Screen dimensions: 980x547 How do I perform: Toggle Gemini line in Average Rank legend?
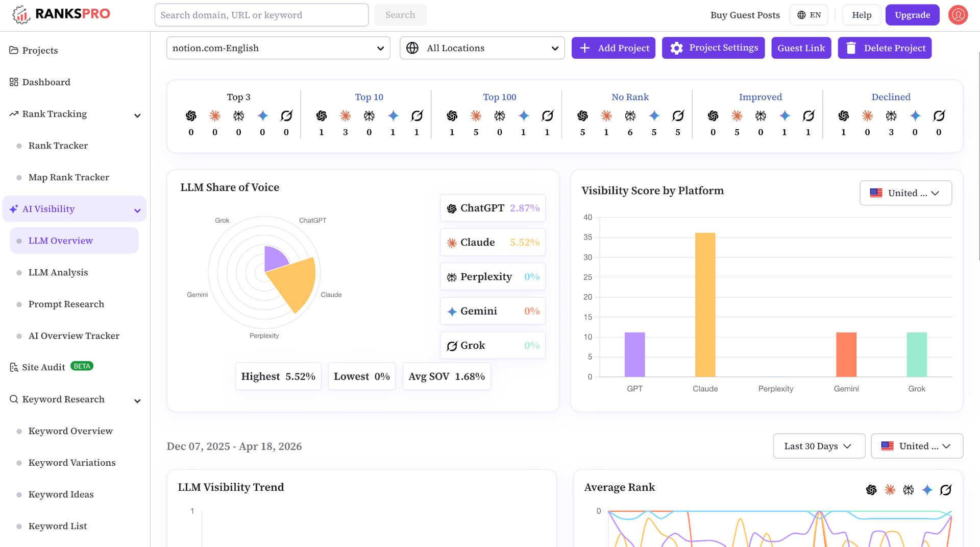click(x=927, y=490)
